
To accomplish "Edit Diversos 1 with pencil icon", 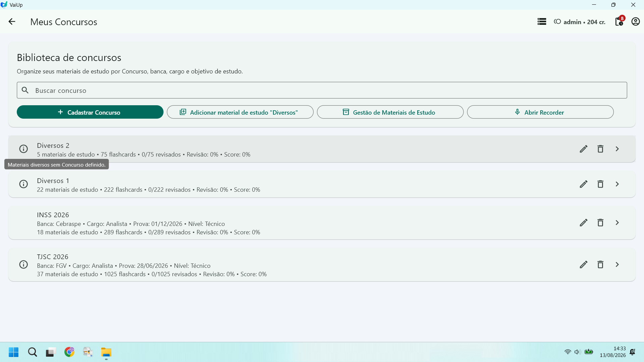I will (584, 184).
